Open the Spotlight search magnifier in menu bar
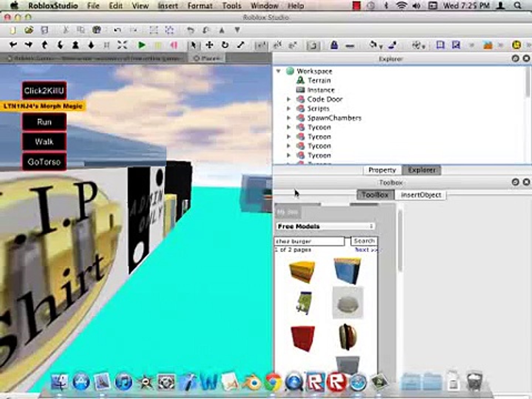 (x=518, y=6)
